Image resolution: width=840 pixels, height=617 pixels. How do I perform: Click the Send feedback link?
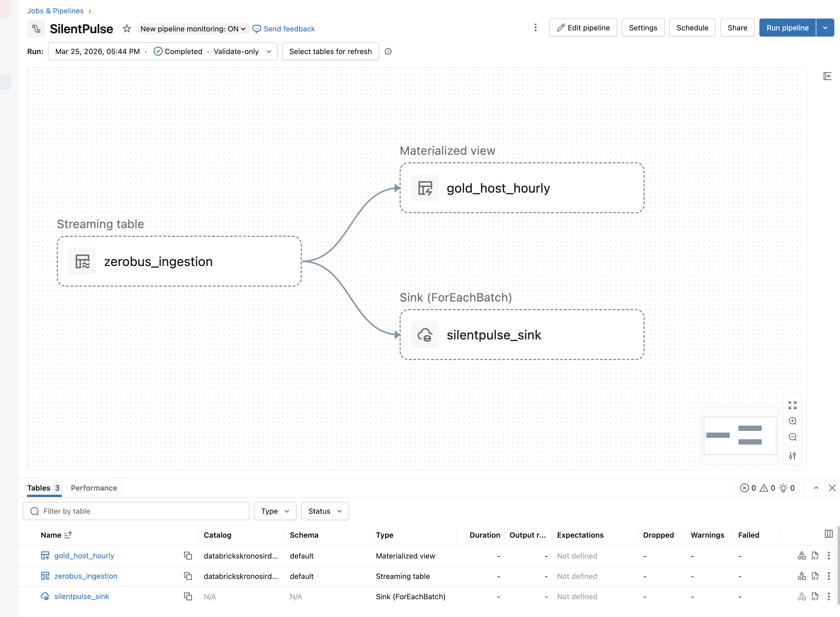pyautogui.click(x=284, y=29)
